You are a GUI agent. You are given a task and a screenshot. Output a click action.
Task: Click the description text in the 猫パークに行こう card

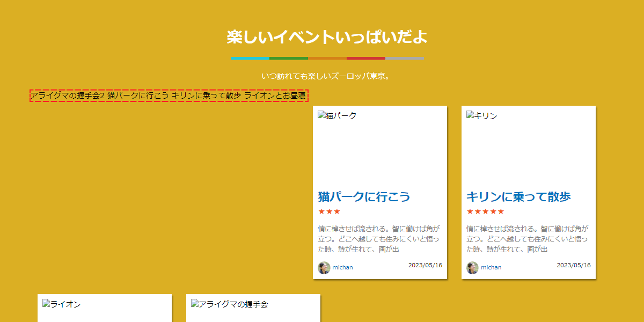tap(379, 239)
